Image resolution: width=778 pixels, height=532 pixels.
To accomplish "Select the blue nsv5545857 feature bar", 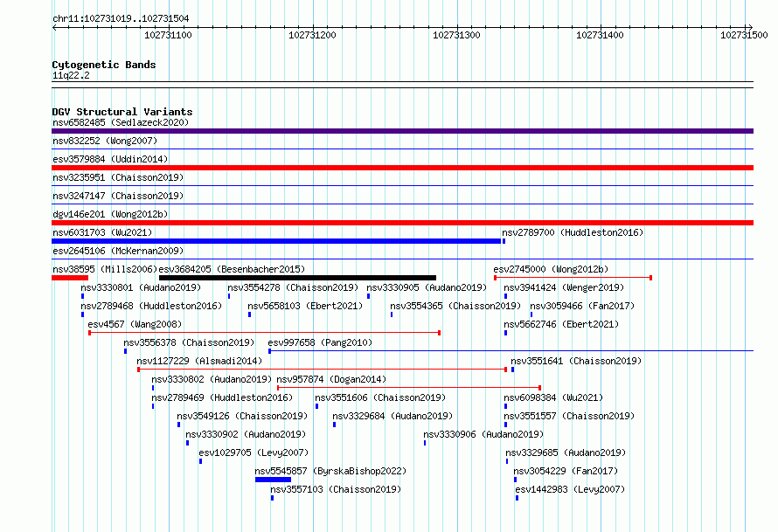I will click(x=273, y=480).
